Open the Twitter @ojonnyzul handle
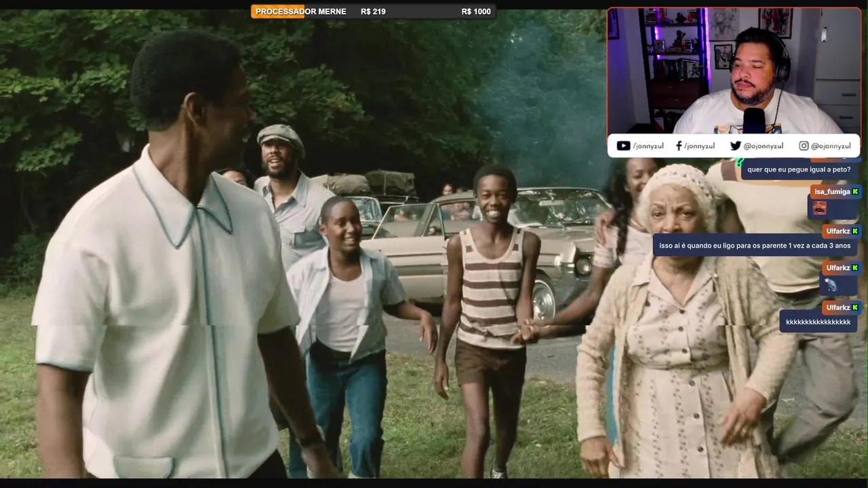This screenshot has height=488, width=868. [x=764, y=146]
